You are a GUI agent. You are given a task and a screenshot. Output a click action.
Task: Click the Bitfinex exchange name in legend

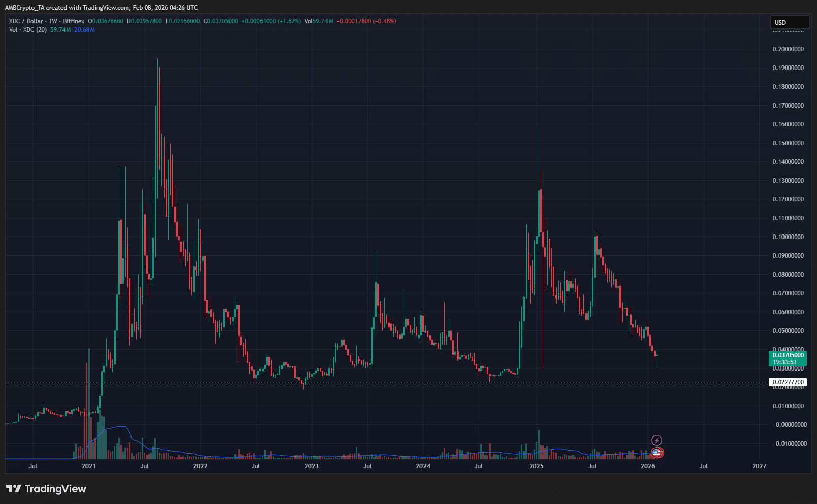coord(74,21)
